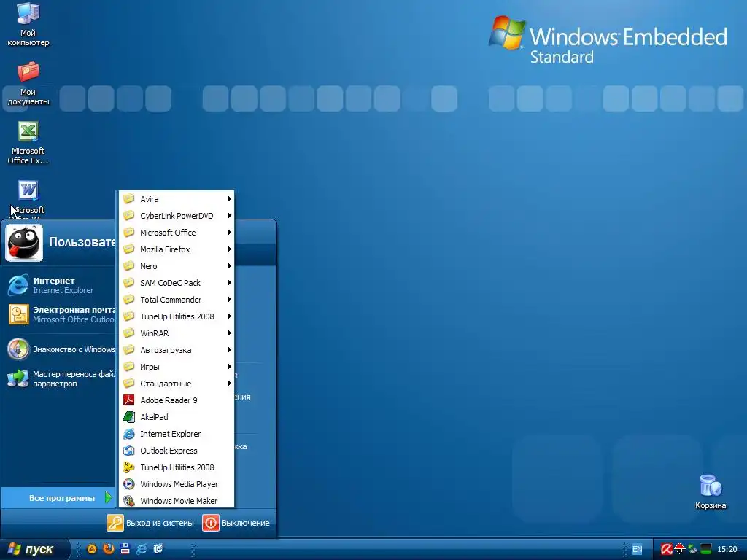Click the Avira umbrella tray icon

pyautogui.click(x=666, y=549)
